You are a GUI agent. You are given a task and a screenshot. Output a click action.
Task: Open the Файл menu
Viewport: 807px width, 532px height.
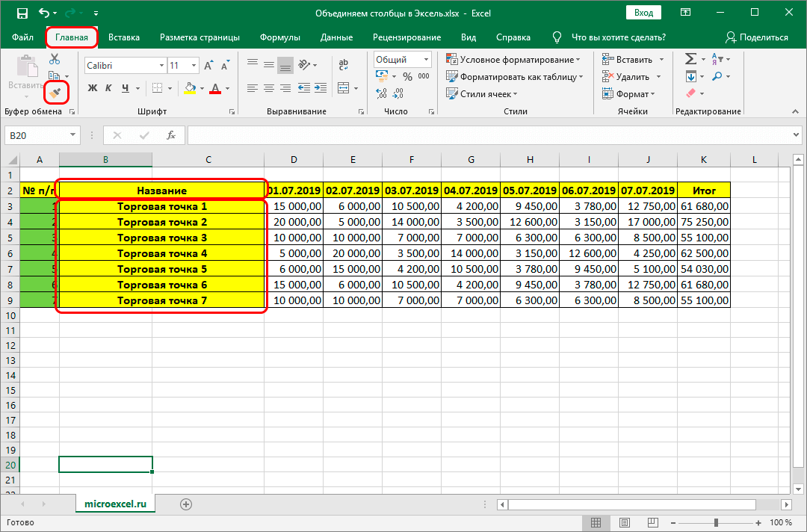(x=22, y=37)
